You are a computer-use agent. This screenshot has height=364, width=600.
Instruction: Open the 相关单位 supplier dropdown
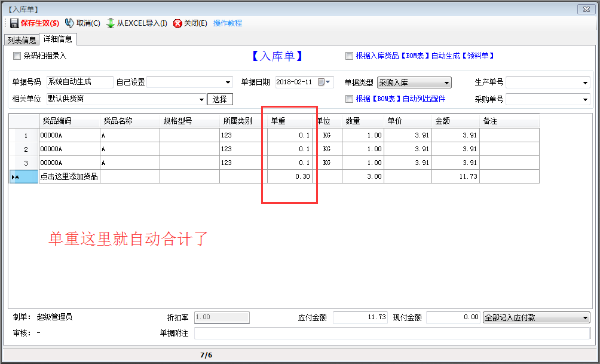[201, 99]
